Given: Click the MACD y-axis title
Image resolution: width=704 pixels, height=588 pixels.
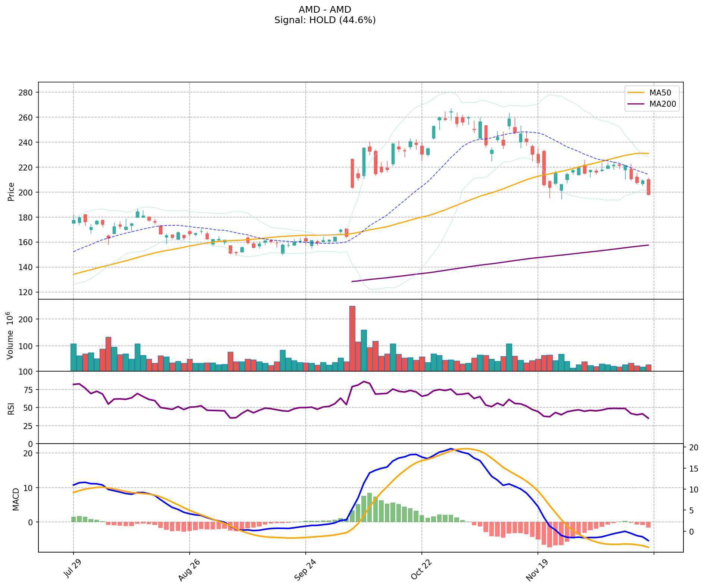Looking at the screenshot, I should [15, 499].
